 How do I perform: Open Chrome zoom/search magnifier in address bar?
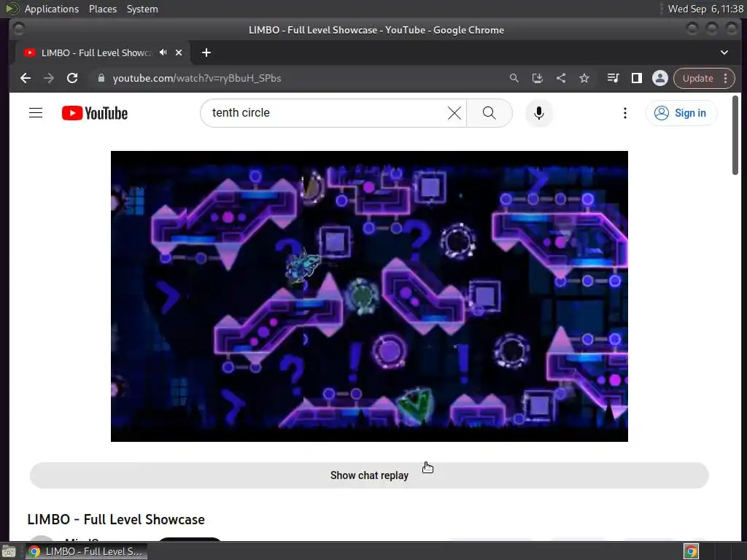click(514, 78)
